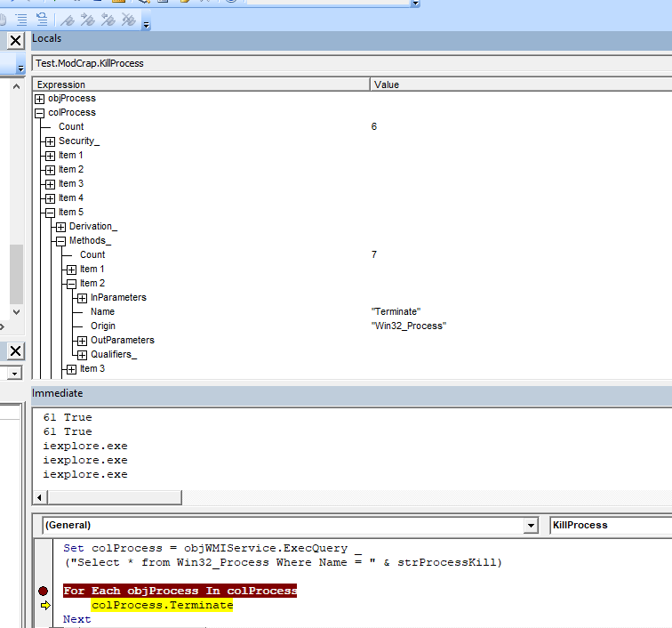The width and height of the screenshot is (672, 628).
Task: Select the Name row in Locals tree
Action: [x=102, y=311]
